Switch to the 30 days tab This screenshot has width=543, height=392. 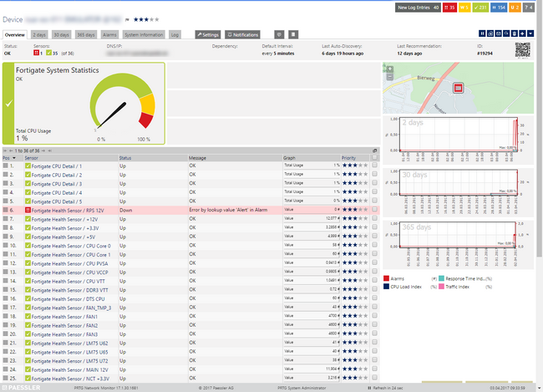[x=61, y=34]
